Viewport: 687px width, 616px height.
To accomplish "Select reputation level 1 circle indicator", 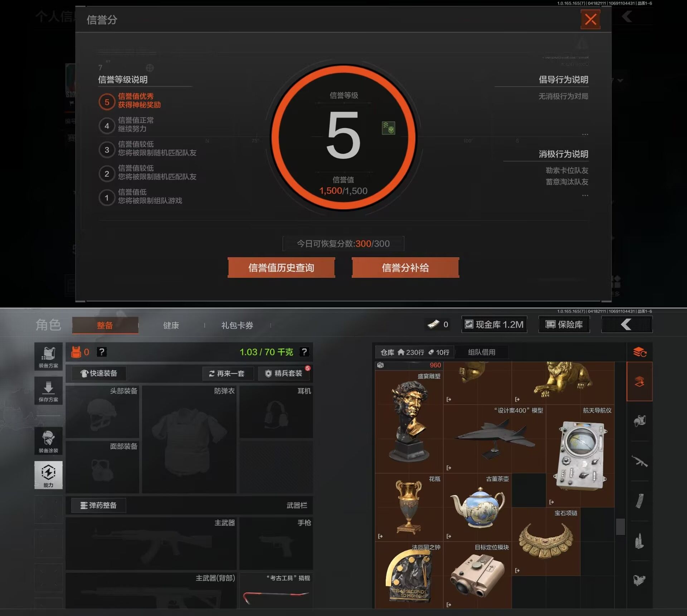I will pyautogui.click(x=107, y=198).
